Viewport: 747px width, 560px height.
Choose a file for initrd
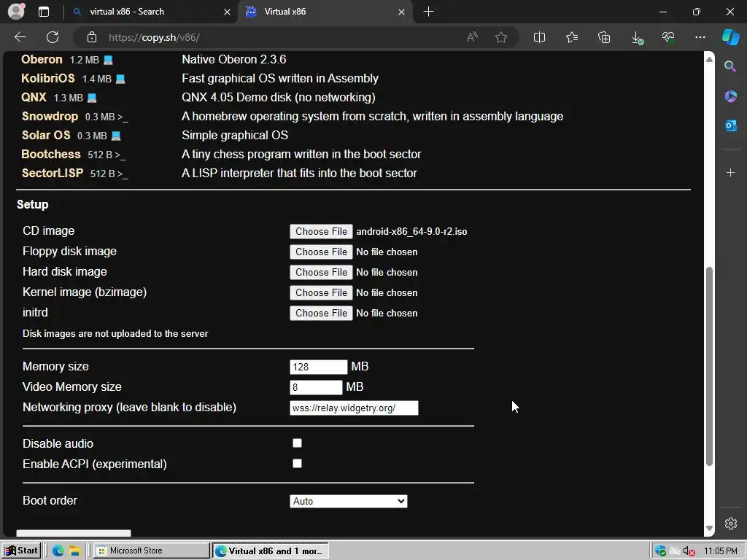(x=321, y=314)
